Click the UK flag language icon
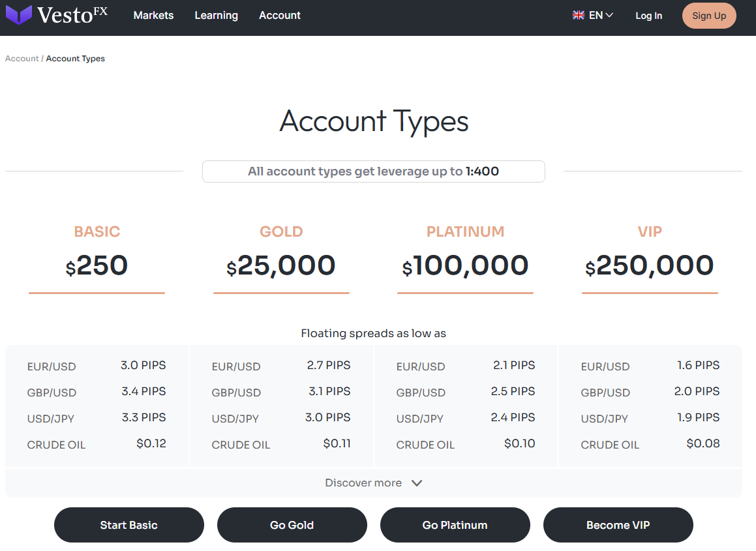Viewport: 756px width, 551px height. pos(578,16)
